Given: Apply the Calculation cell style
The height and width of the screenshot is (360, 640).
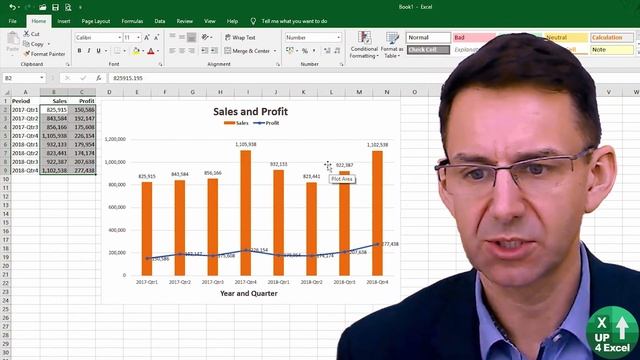Looking at the screenshot, I should point(612,38).
